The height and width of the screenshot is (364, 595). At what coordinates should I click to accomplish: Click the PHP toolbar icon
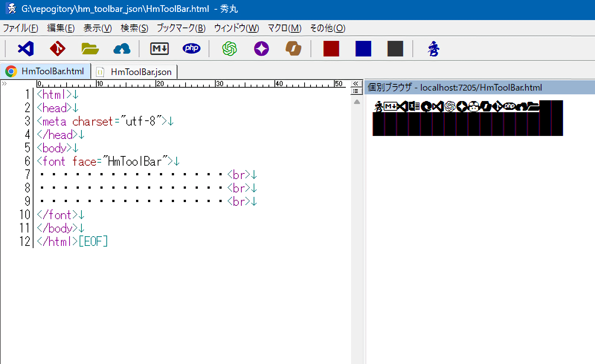pos(192,49)
